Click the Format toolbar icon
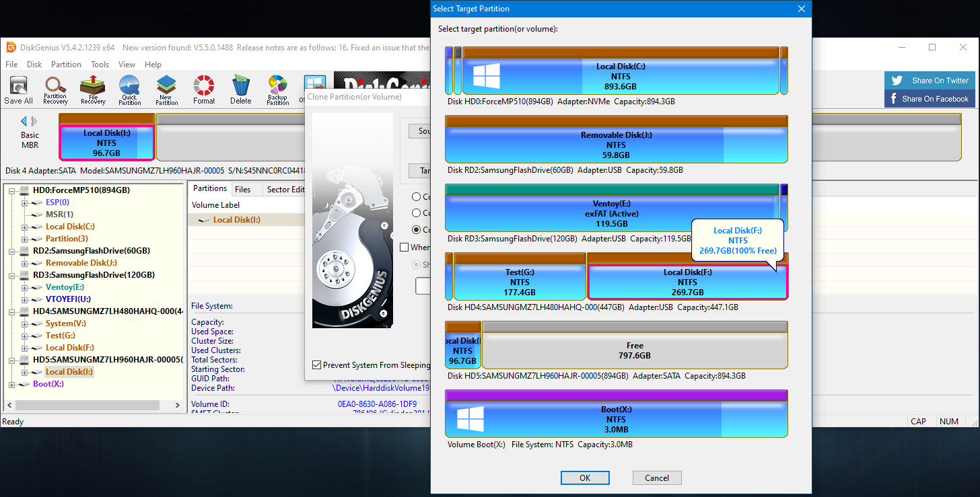This screenshot has width=980, height=497. 203,85
